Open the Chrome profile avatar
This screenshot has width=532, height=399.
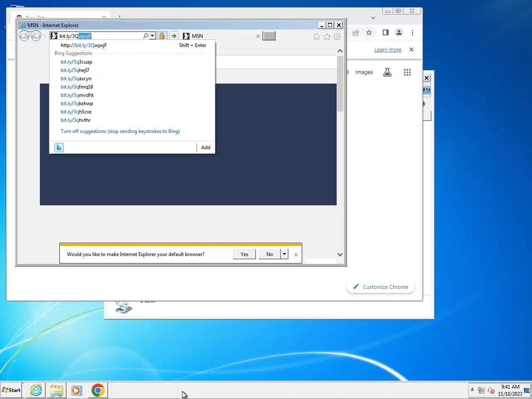click(399, 32)
